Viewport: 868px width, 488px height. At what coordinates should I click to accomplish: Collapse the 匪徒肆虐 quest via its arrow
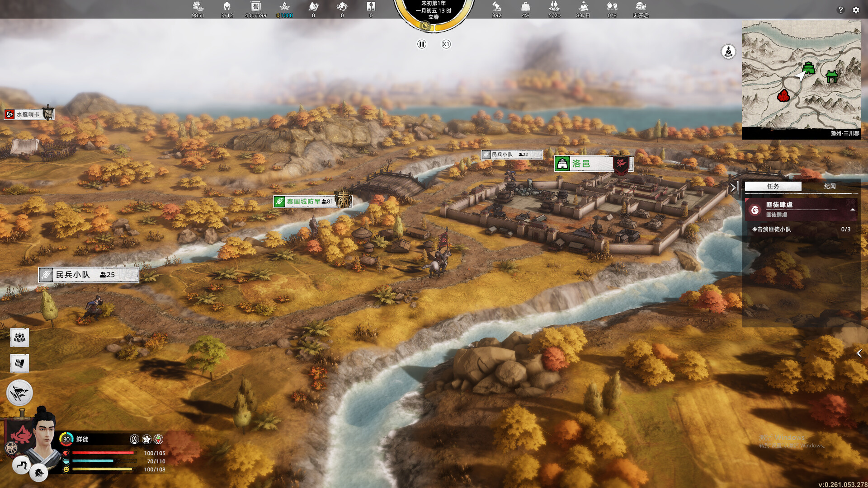point(853,210)
